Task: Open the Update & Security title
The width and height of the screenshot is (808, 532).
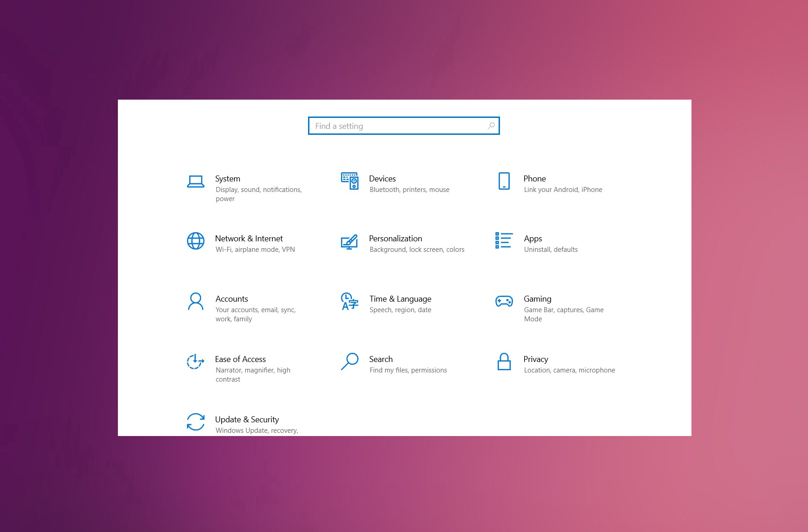Action: click(x=247, y=420)
